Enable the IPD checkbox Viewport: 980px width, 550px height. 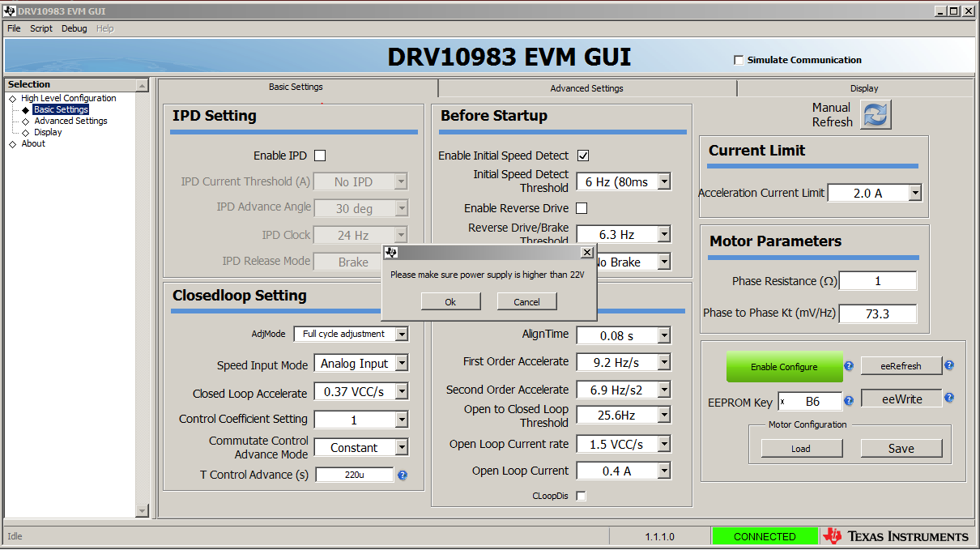coord(320,156)
